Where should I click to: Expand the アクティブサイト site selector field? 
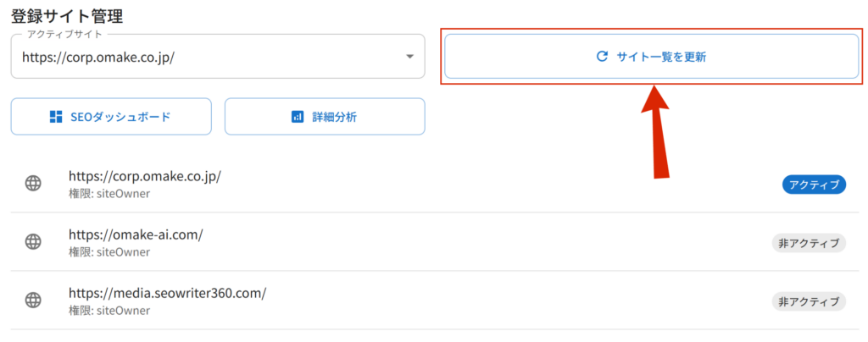click(218, 57)
